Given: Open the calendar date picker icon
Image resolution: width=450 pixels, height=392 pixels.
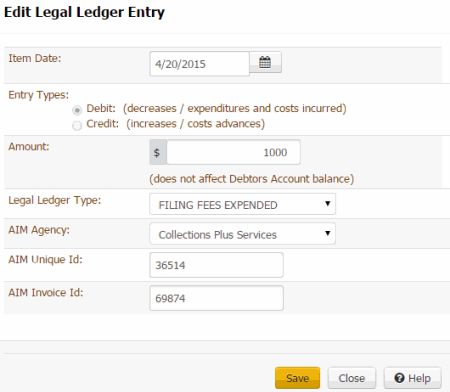Looking at the screenshot, I should coord(265,62).
